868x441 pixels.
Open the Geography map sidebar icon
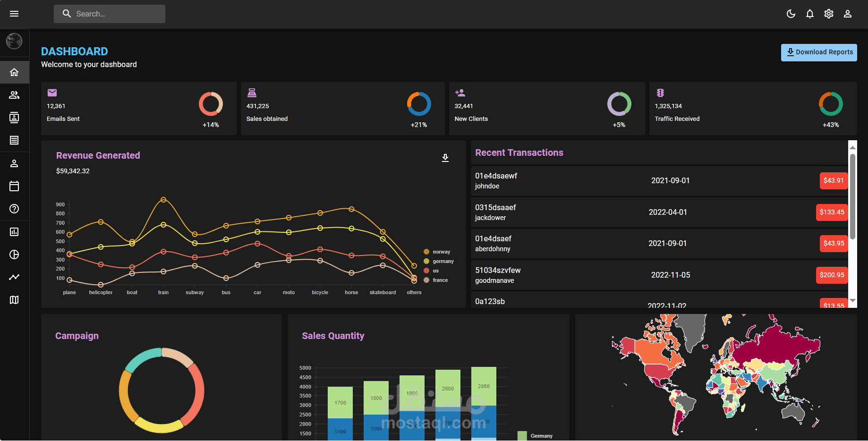tap(14, 299)
